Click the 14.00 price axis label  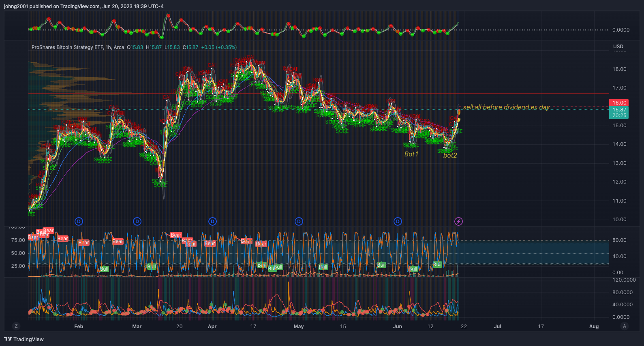pyautogui.click(x=619, y=144)
